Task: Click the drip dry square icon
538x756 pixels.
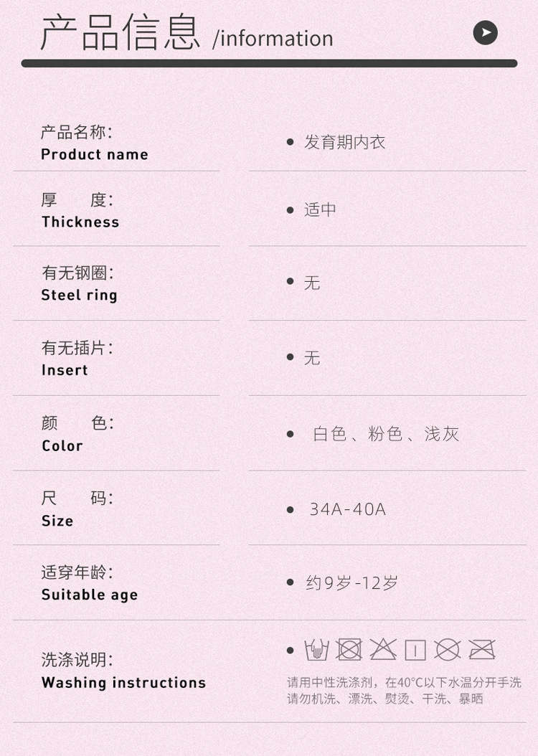Action: (415, 651)
